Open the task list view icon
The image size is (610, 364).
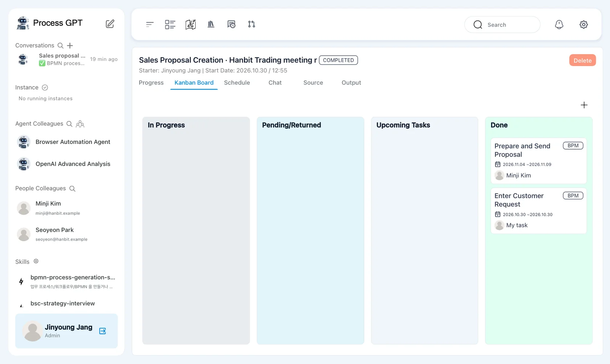(x=170, y=24)
